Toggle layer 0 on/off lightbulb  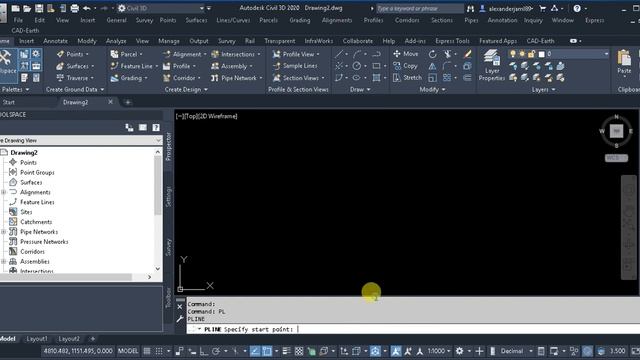point(513,54)
